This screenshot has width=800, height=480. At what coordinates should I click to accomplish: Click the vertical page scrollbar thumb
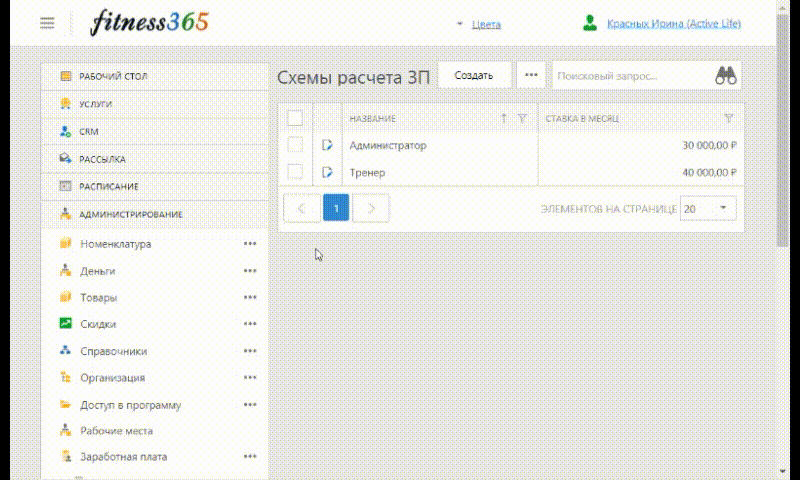click(782, 130)
